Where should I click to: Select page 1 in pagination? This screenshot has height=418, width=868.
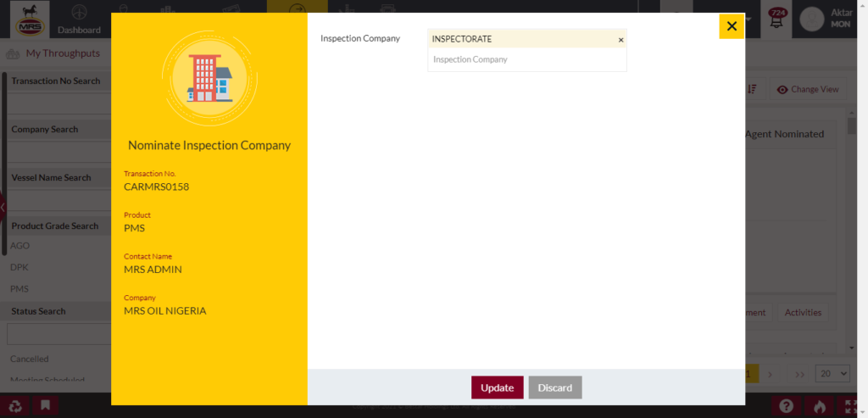point(748,374)
